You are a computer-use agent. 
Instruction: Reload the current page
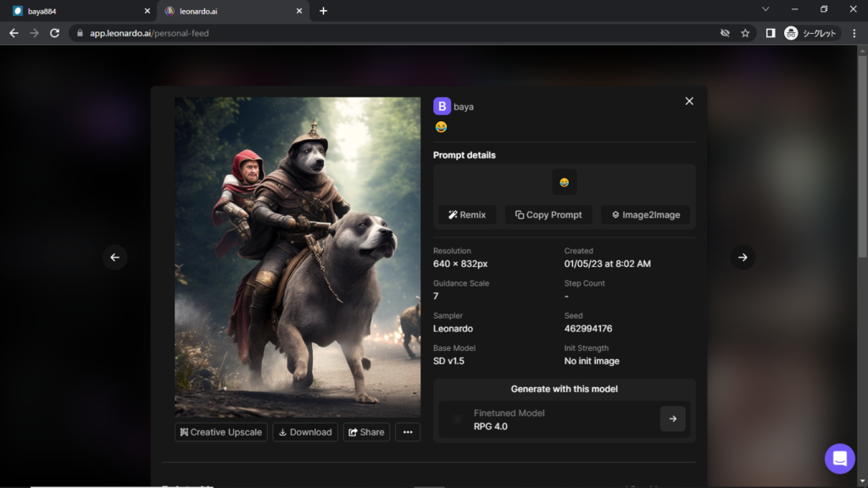[55, 33]
